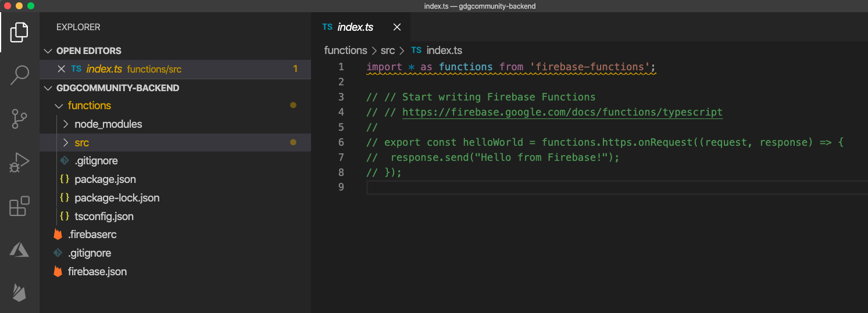
Task: Collapse the GDGCOMMUNITY-BACKEND section
Action: (48, 88)
